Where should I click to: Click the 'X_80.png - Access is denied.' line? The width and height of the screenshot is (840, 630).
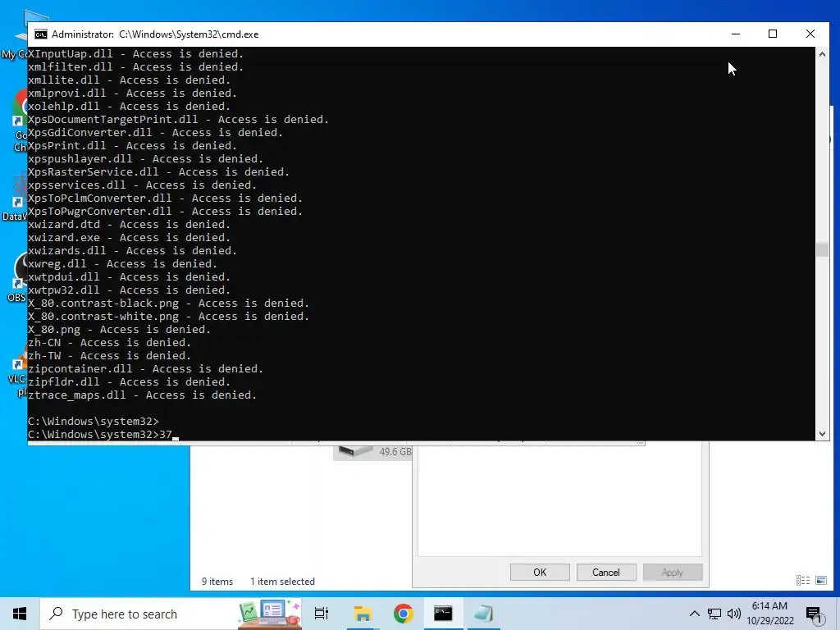(x=119, y=330)
